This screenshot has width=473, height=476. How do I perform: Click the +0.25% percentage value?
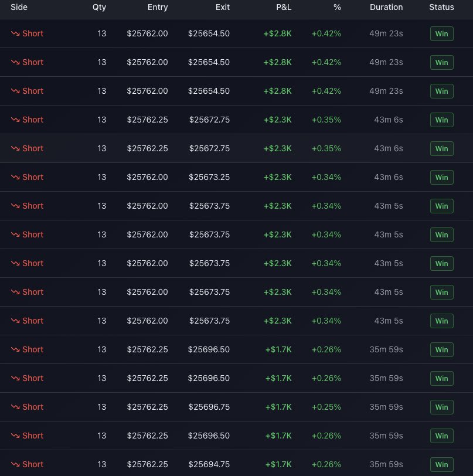326,407
